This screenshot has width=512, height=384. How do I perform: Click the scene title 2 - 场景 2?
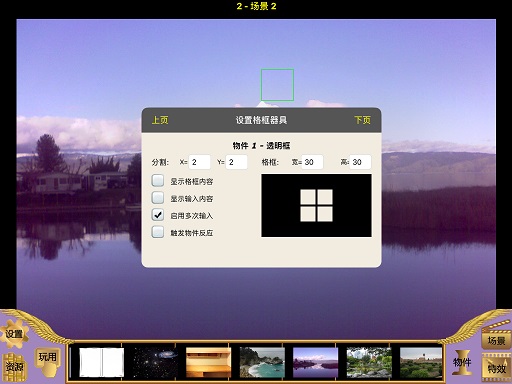coord(256,6)
